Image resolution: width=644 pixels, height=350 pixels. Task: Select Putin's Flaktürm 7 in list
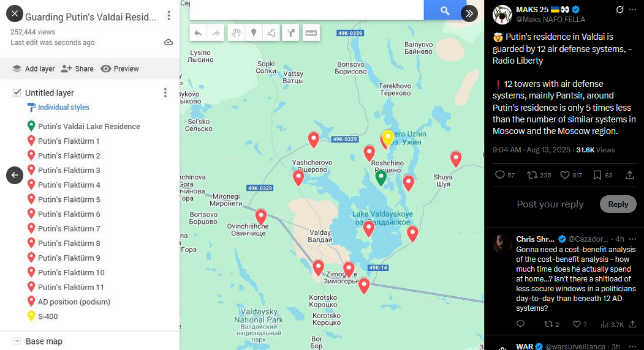click(64, 229)
